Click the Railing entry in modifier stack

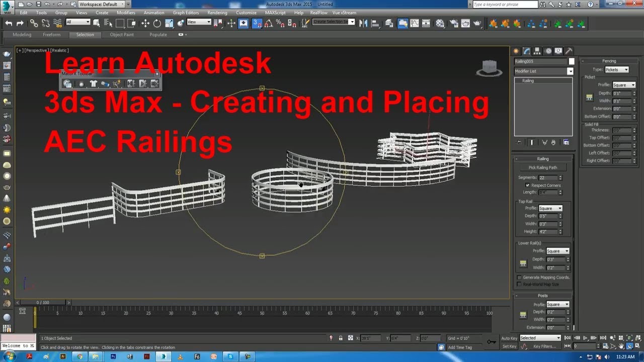coord(528,80)
